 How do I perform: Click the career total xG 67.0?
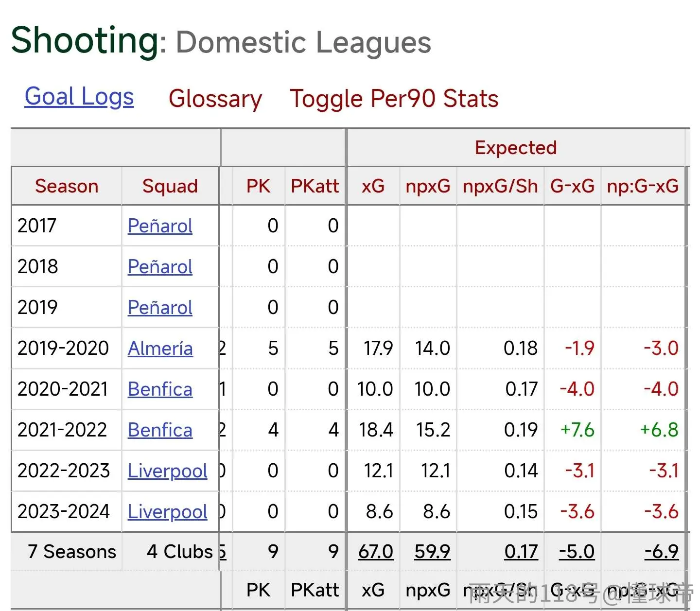click(x=376, y=552)
